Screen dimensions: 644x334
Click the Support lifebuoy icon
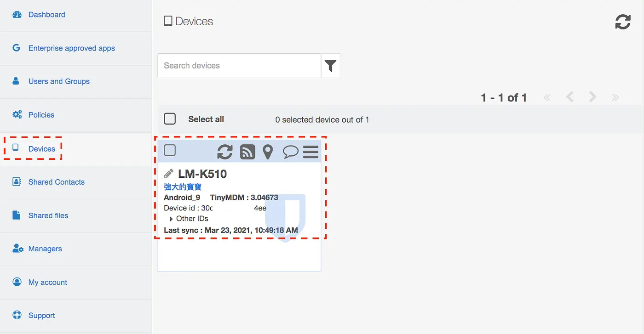[17, 315]
